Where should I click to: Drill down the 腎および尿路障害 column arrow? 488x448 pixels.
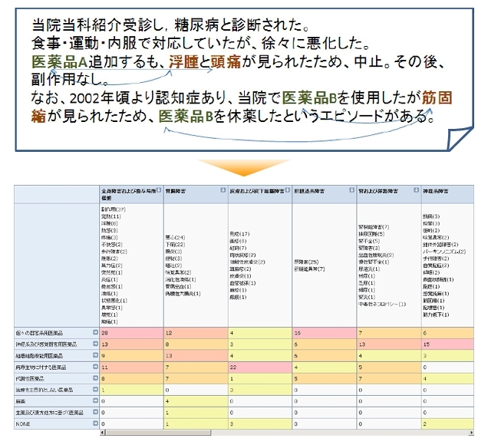pyautogui.click(x=416, y=189)
